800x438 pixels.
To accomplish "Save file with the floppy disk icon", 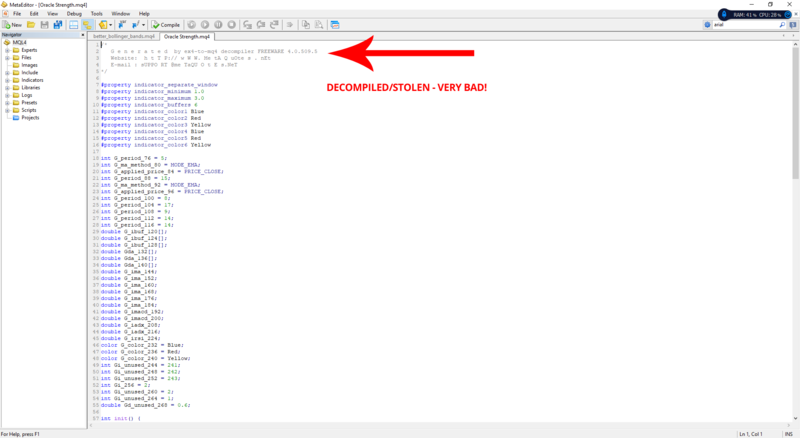I will tap(44, 25).
